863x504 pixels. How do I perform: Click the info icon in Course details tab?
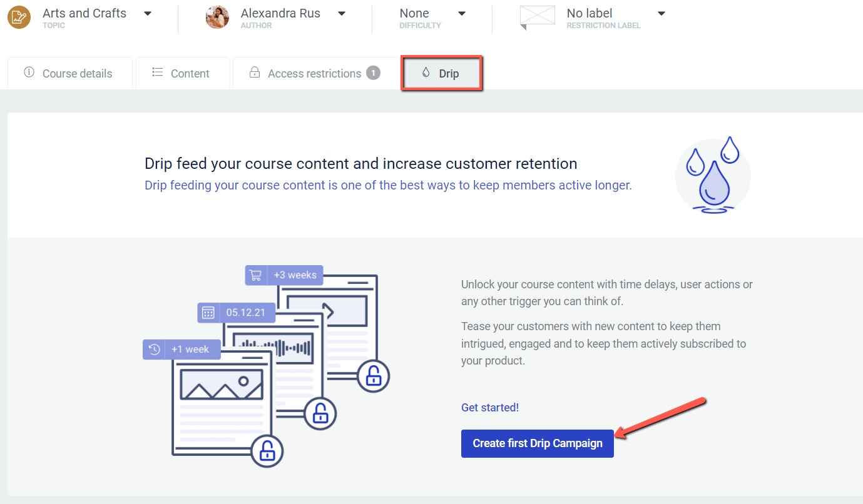pyautogui.click(x=29, y=73)
